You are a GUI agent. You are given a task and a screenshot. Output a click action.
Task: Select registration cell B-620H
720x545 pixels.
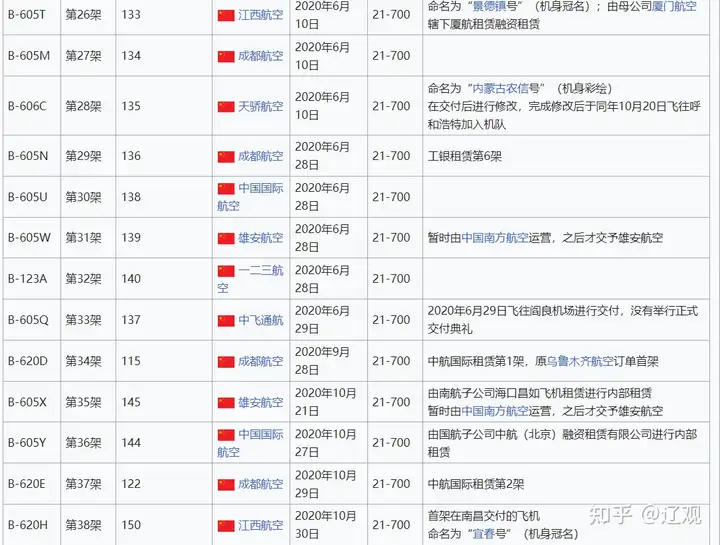tap(32, 525)
